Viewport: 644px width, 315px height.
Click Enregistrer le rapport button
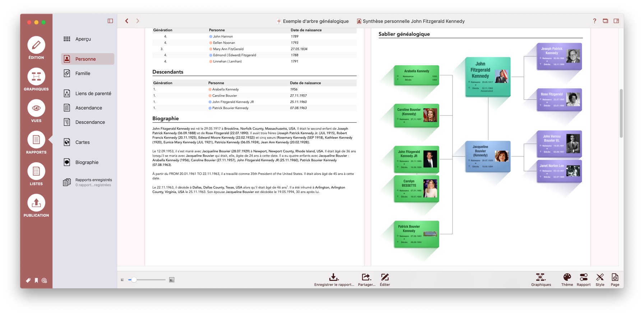coord(334,280)
